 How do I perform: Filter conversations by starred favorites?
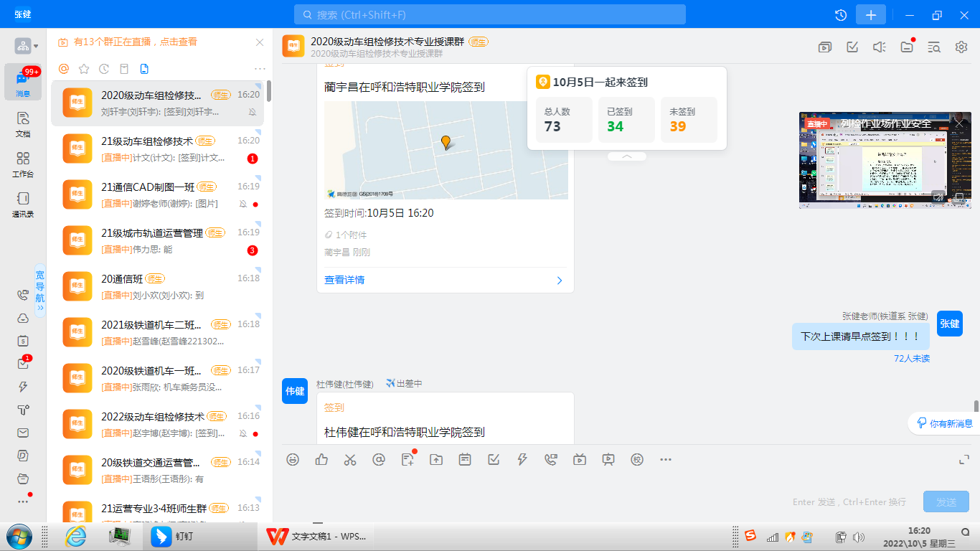coord(84,69)
